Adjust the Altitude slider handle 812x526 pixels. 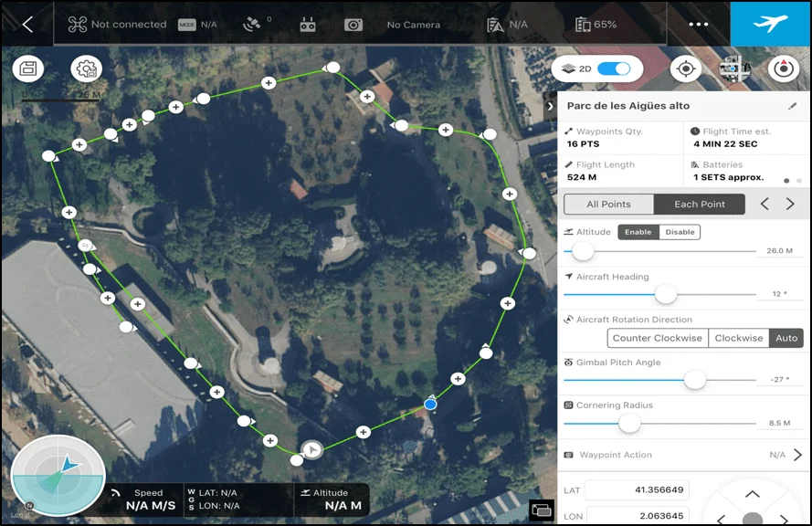[x=583, y=251]
